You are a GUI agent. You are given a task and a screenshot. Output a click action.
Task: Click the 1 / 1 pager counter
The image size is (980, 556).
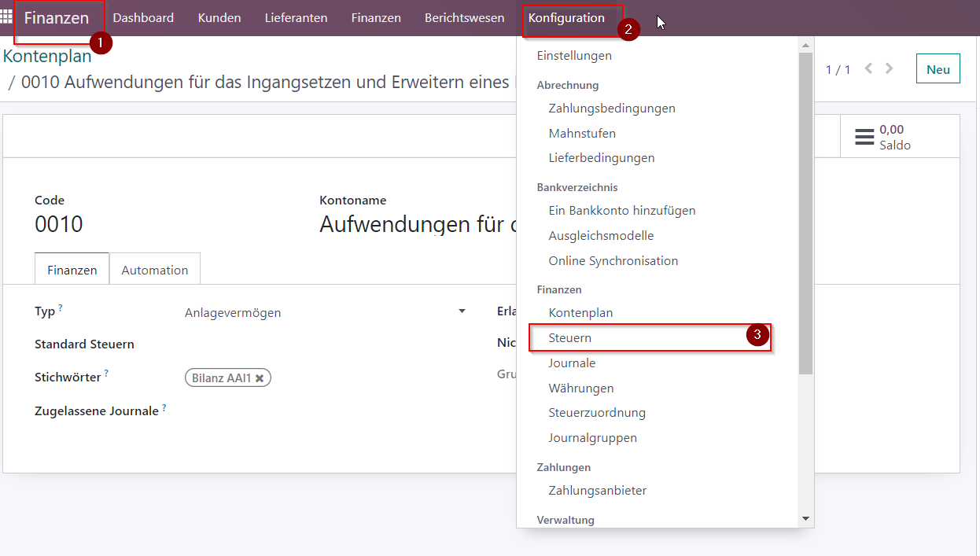coord(838,70)
